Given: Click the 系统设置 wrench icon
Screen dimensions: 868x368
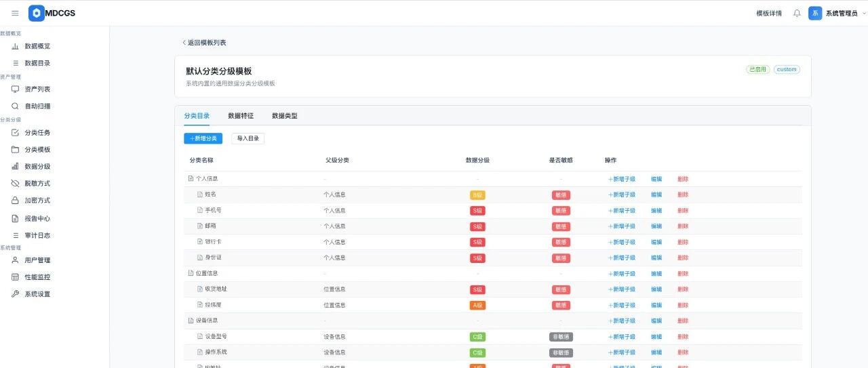Looking at the screenshot, I should (15, 293).
